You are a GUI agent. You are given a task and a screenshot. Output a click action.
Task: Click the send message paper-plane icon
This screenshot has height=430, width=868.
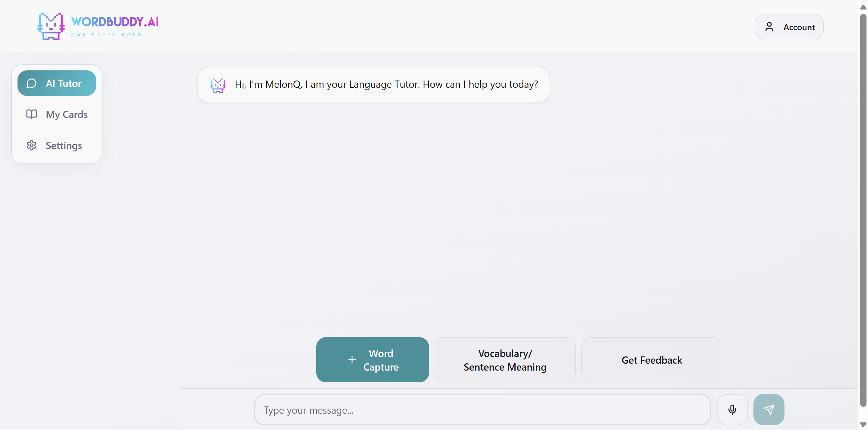769,409
